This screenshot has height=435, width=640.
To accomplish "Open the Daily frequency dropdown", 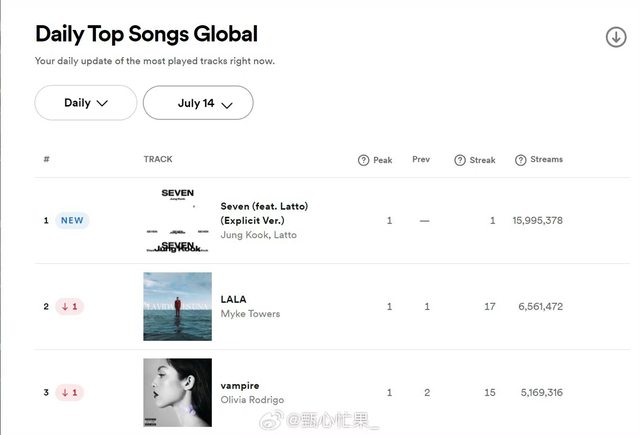I will [86, 103].
